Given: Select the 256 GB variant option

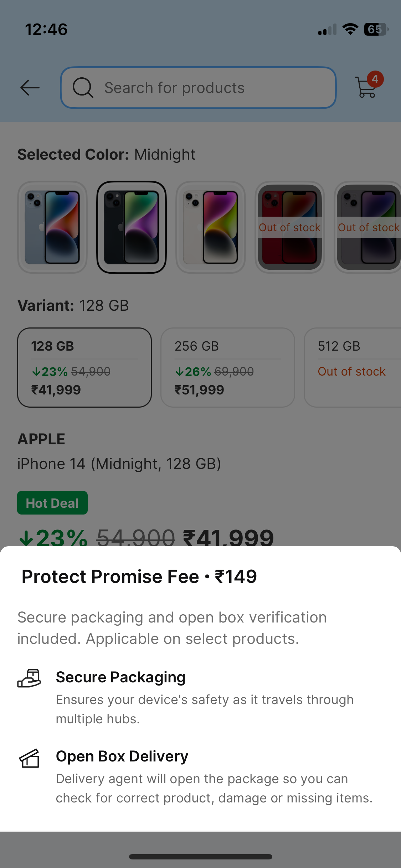Looking at the screenshot, I should coord(228,367).
